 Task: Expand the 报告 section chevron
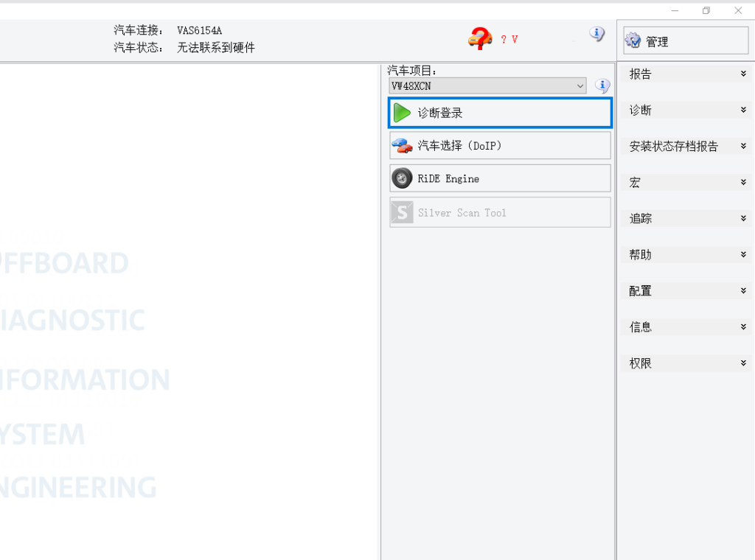[x=743, y=74]
